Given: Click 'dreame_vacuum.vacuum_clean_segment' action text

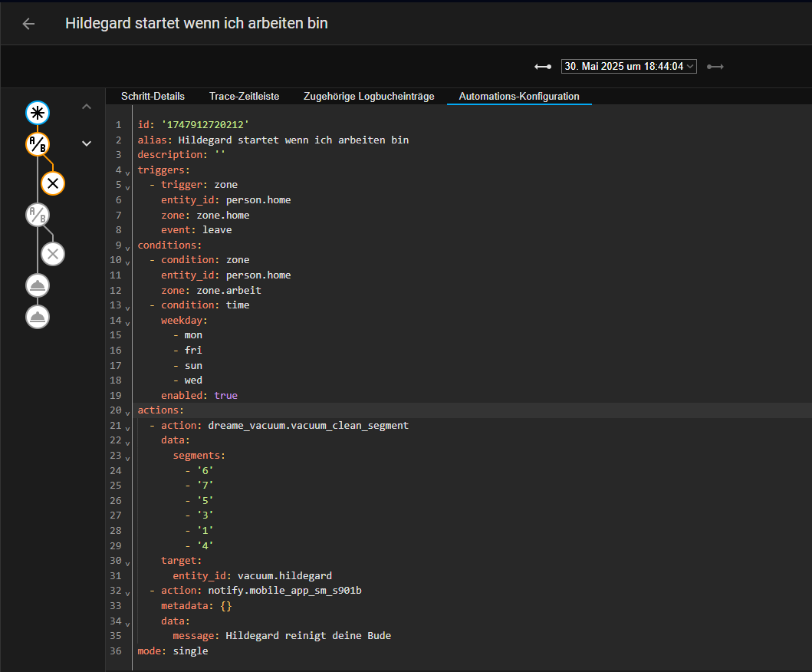Looking at the screenshot, I should point(308,426).
